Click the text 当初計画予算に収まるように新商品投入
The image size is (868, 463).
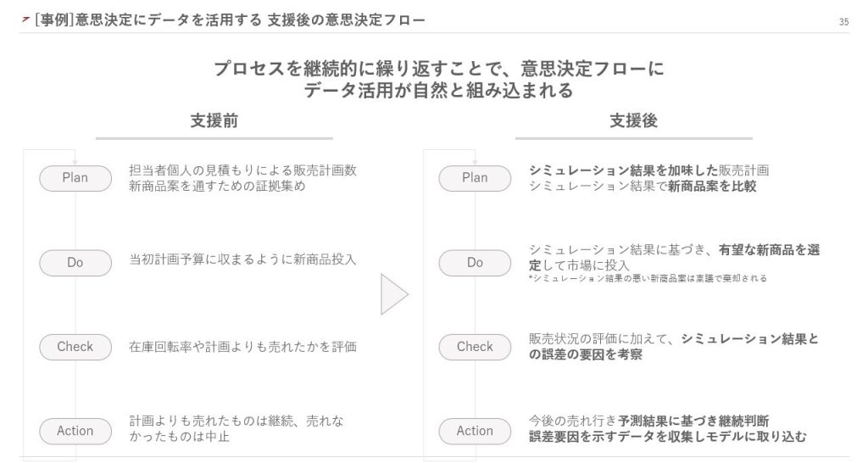point(242,259)
